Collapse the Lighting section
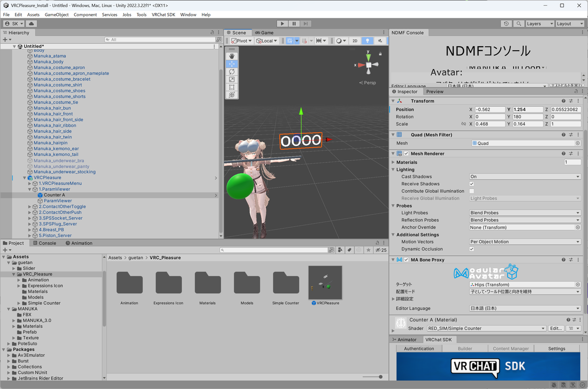The height and width of the screenshot is (389, 588). coord(393,169)
